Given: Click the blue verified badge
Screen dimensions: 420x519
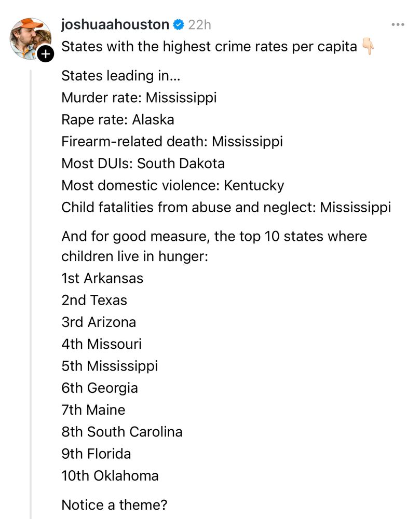Looking at the screenshot, I should click(178, 24).
